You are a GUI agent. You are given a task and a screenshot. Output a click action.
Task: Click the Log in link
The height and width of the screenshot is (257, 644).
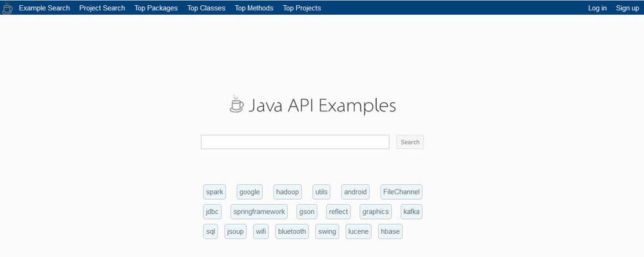tap(597, 8)
